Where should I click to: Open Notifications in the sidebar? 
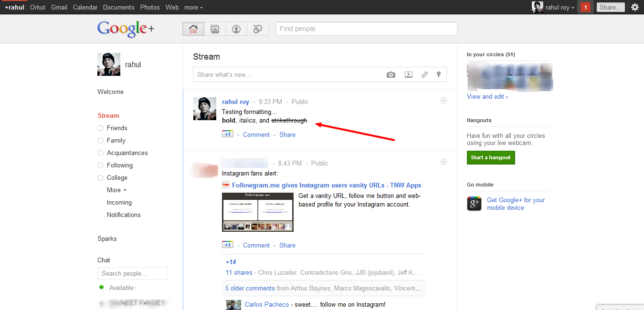point(124,215)
